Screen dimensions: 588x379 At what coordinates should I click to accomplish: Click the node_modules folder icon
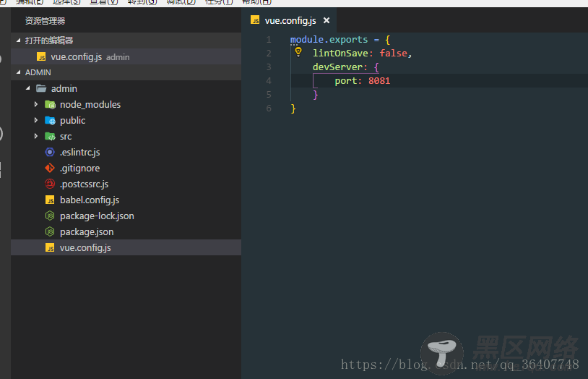(x=50, y=104)
